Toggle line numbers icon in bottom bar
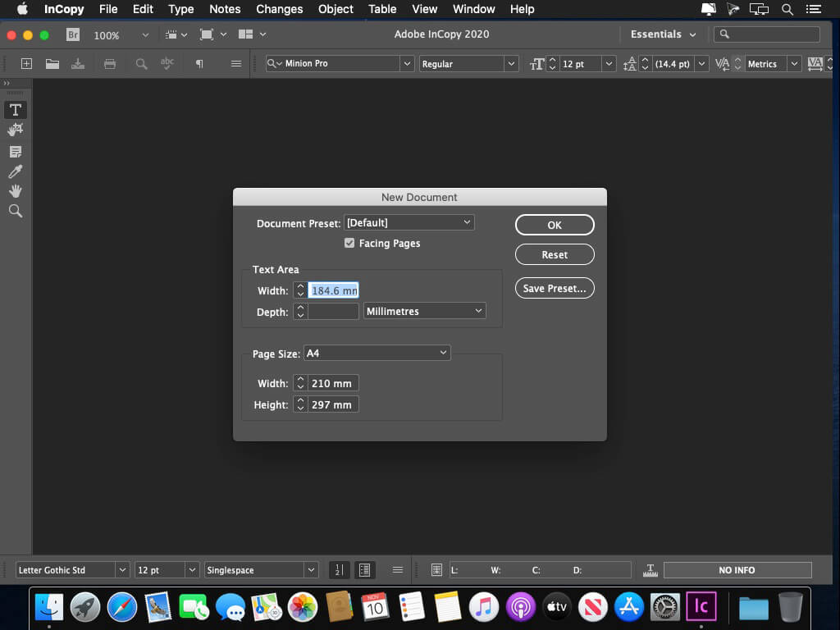Screen dimensions: 840x630 339,570
